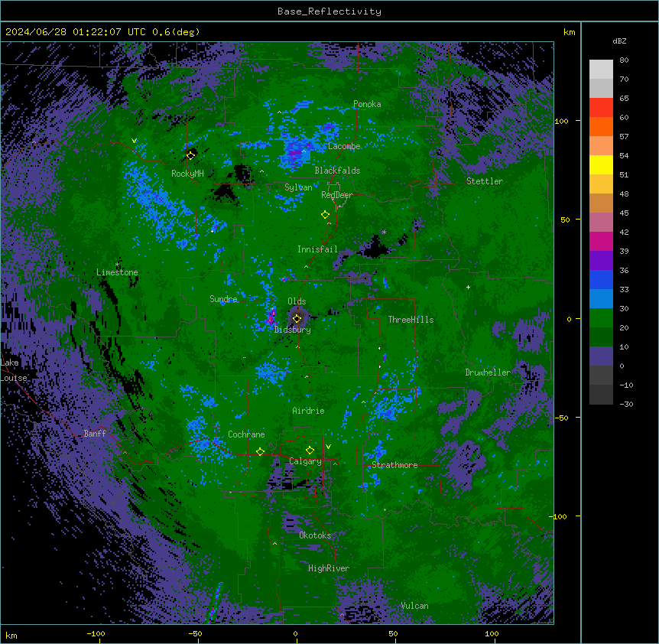
Task: Select the Sylvan label
Action: pos(298,187)
